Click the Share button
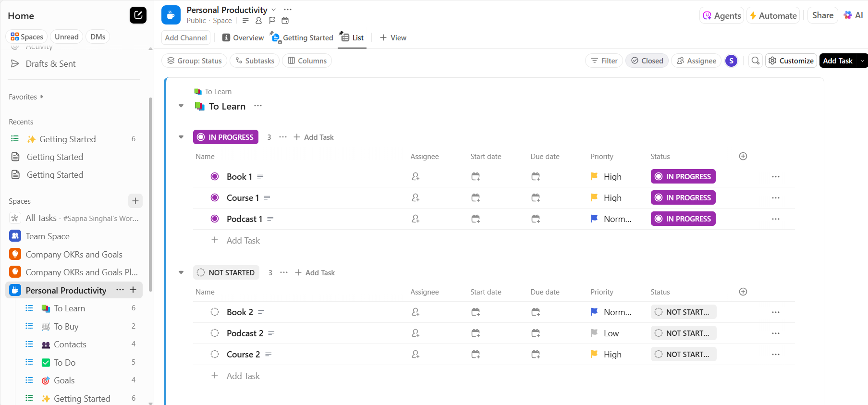Image resolution: width=868 pixels, height=405 pixels. point(822,15)
